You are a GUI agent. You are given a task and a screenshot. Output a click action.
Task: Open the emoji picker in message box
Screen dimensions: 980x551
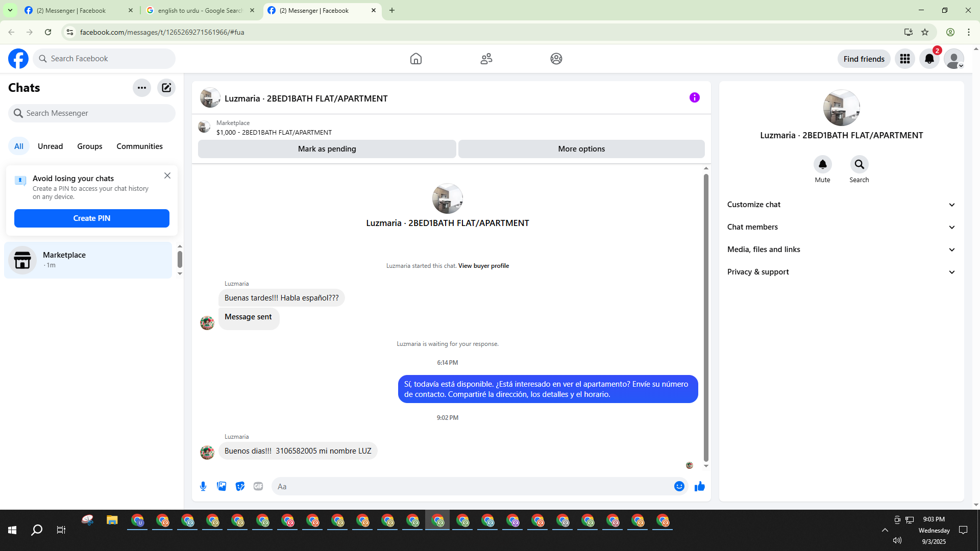pyautogui.click(x=679, y=486)
